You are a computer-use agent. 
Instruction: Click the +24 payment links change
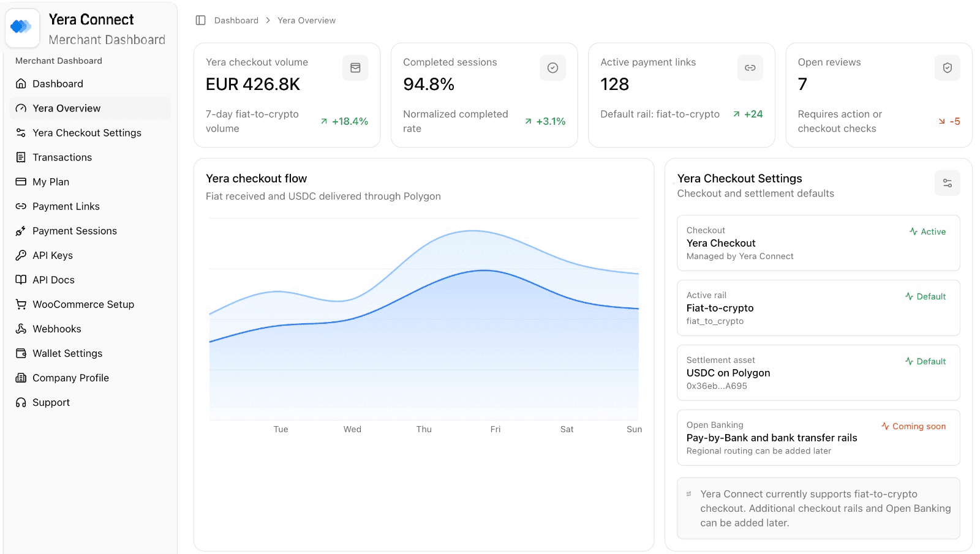pyautogui.click(x=748, y=114)
